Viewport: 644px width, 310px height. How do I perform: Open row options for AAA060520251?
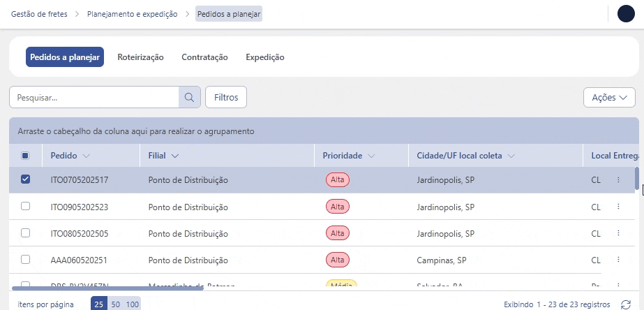tap(618, 260)
